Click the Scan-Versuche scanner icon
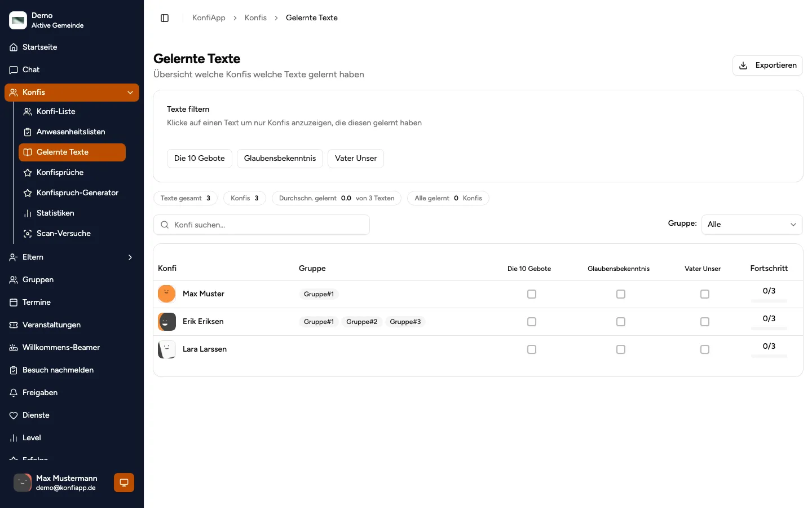Screen dimensions: 812x508 [28, 234]
